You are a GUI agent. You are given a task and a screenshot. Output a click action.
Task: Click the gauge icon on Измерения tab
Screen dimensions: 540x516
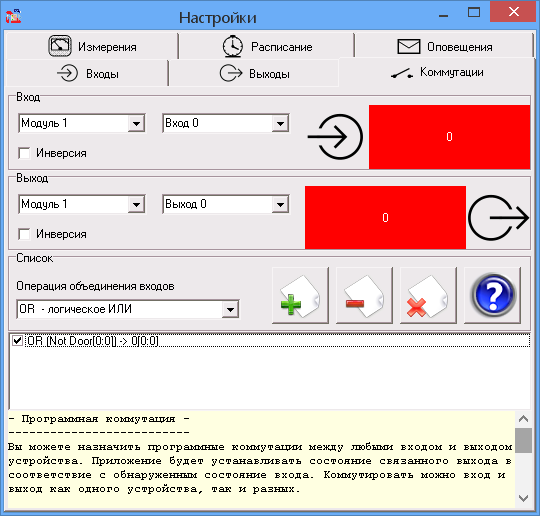[60, 46]
